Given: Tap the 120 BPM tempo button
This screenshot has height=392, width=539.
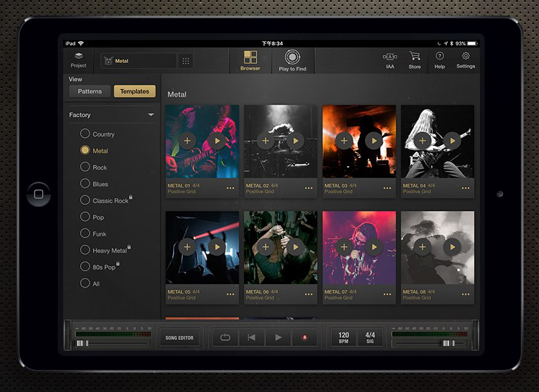Looking at the screenshot, I should coord(343,338).
